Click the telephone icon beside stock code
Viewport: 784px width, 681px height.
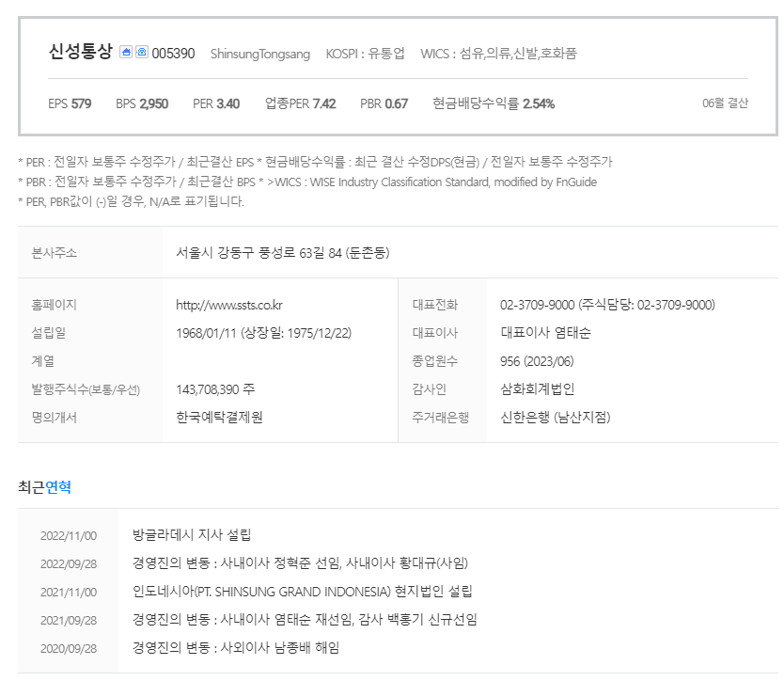pos(142,52)
